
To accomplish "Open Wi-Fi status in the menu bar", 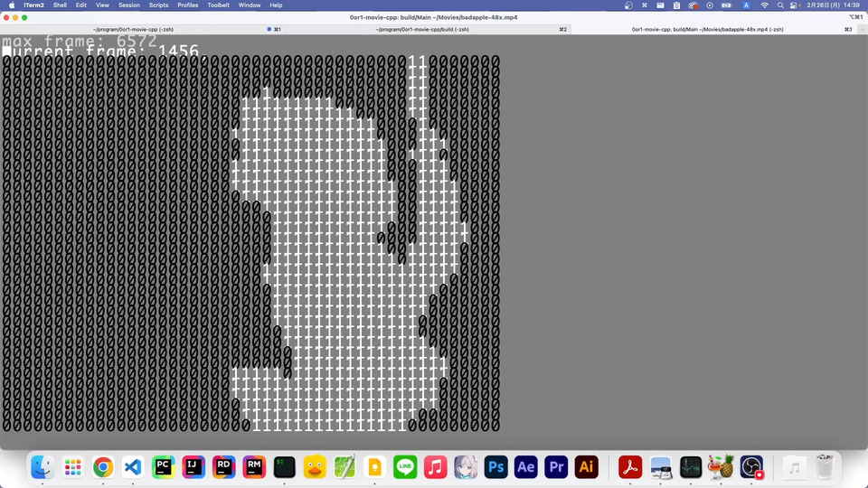I will [x=765, y=5].
